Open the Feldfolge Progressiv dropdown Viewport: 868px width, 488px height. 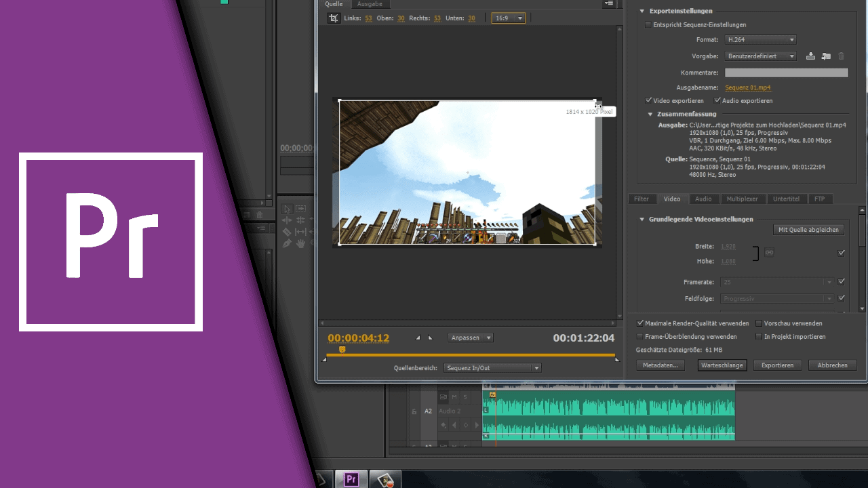click(x=777, y=298)
